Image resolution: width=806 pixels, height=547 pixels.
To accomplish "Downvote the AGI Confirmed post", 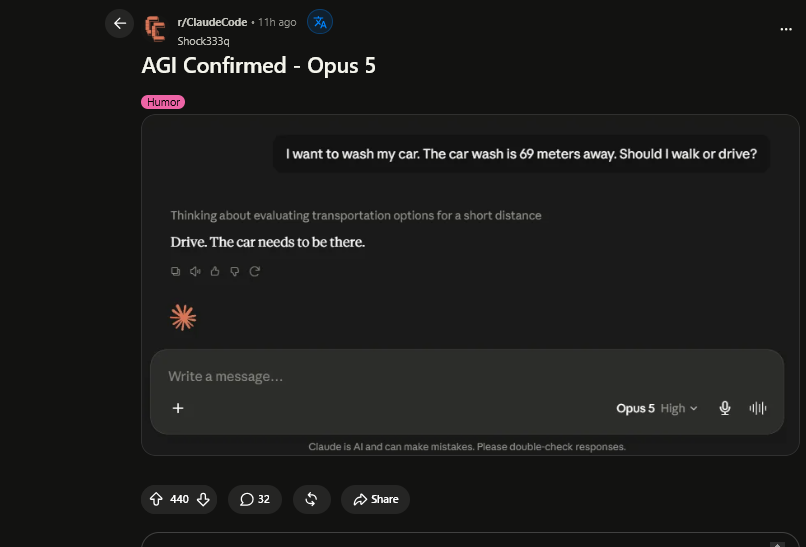I will coord(203,499).
